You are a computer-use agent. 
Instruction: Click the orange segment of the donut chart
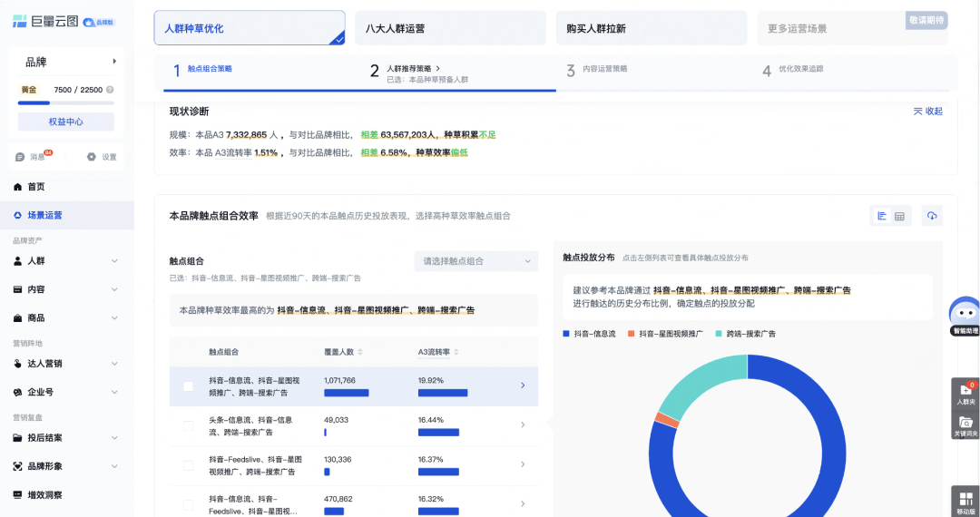click(667, 420)
